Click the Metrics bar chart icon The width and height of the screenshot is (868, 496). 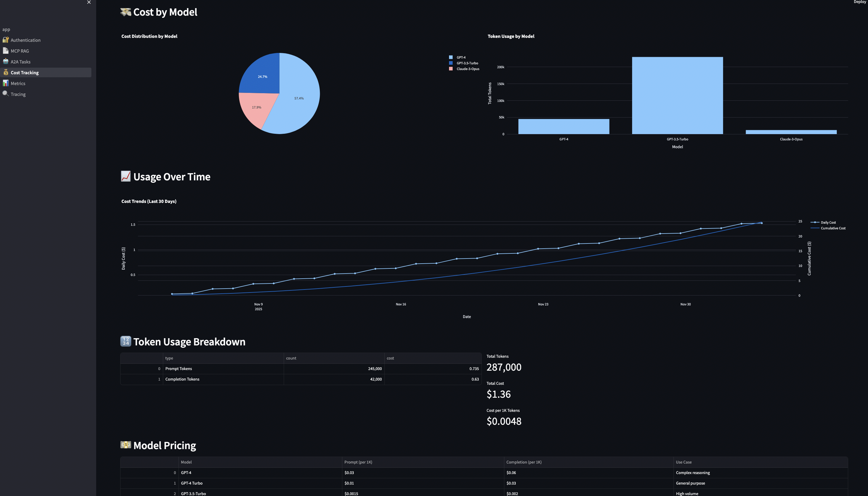coord(5,84)
